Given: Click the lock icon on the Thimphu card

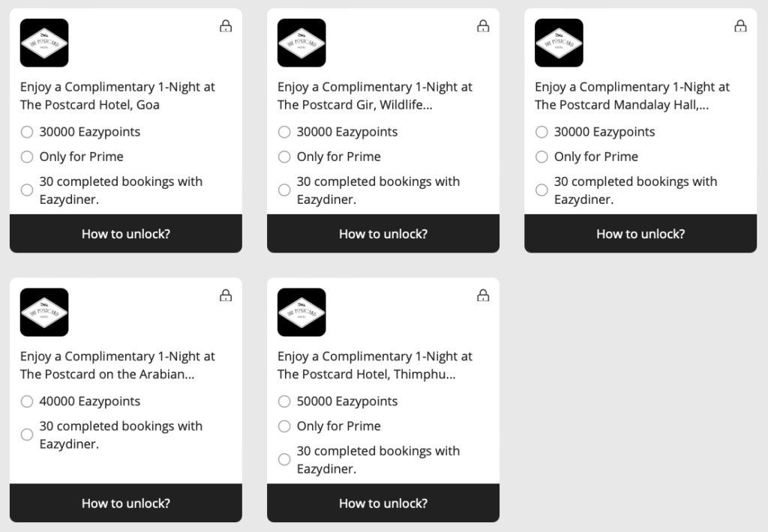Looking at the screenshot, I should (x=483, y=295).
